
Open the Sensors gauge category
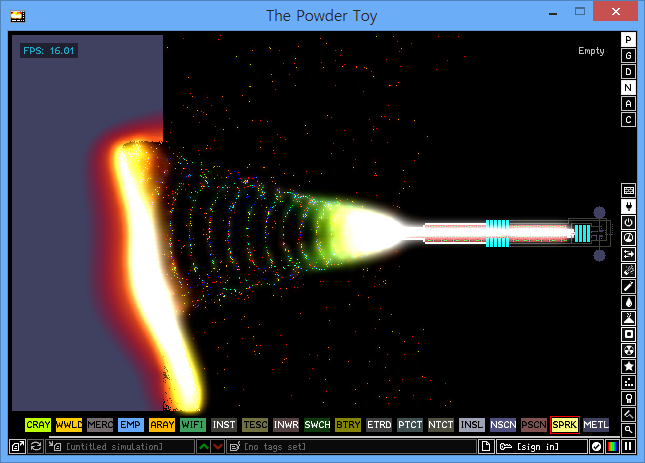628,238
